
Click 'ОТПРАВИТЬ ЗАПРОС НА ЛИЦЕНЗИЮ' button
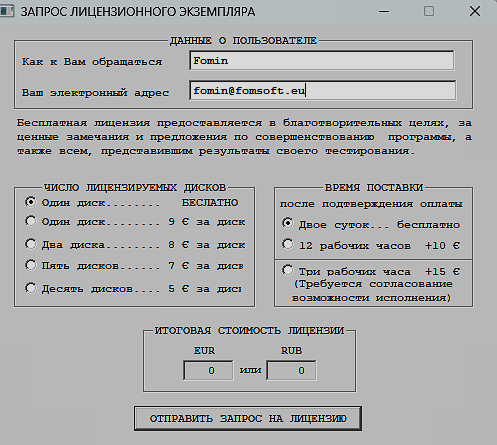[248, 418]
